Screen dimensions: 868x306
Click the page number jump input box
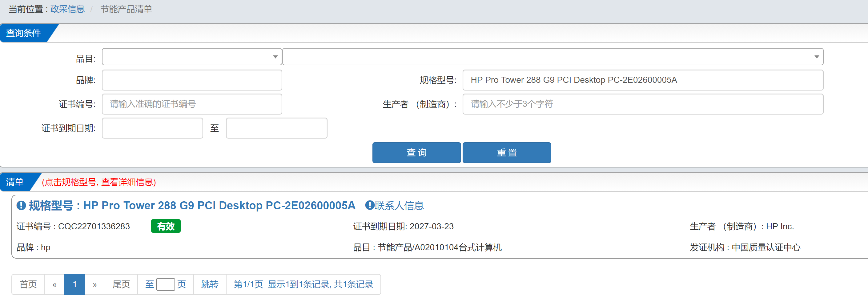click(x=166, y=284)
